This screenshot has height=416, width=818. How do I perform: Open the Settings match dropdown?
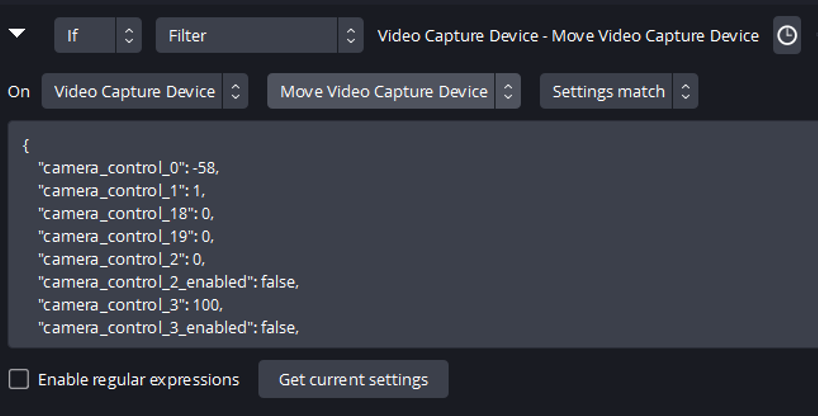[618, 92]
